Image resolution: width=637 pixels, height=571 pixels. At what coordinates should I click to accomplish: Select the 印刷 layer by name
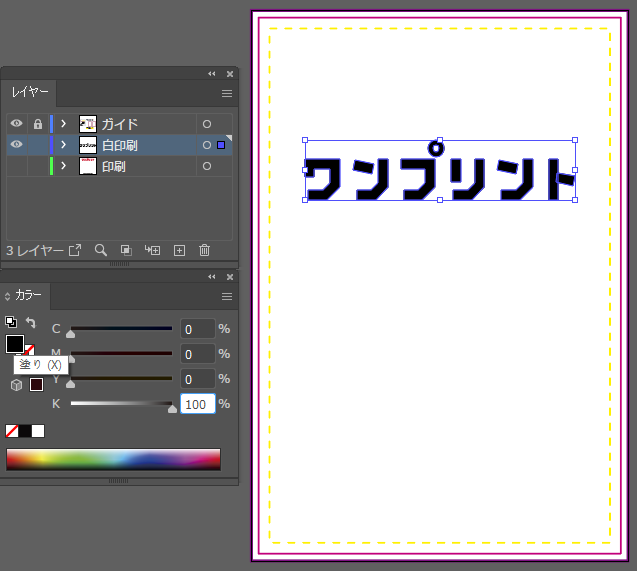click(114, 166)
